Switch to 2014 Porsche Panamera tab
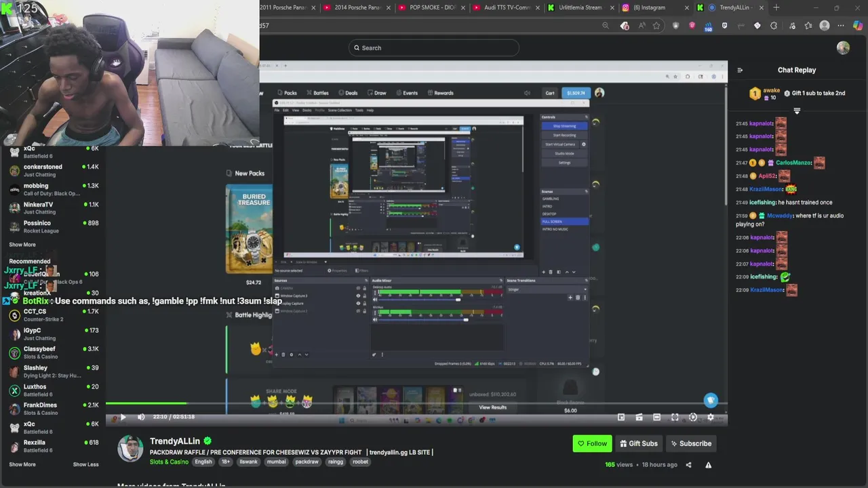This screenshot has height=488, width=868. (356, 7)
